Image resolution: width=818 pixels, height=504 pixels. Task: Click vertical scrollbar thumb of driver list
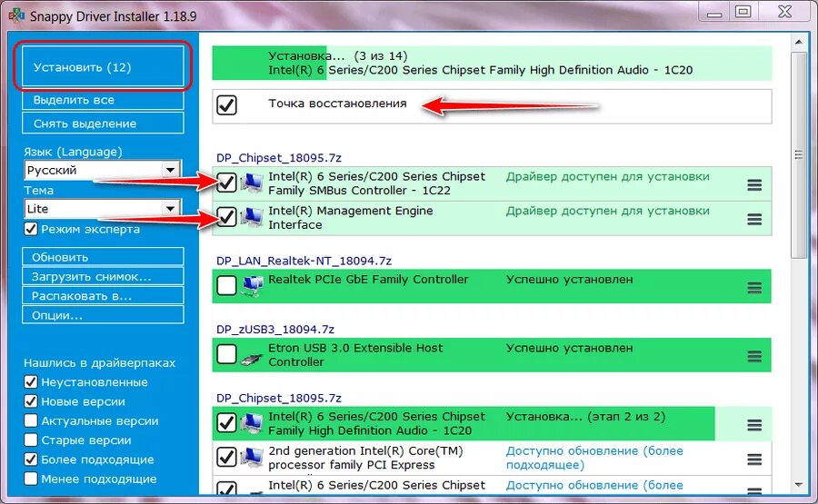tap(798, 154)
